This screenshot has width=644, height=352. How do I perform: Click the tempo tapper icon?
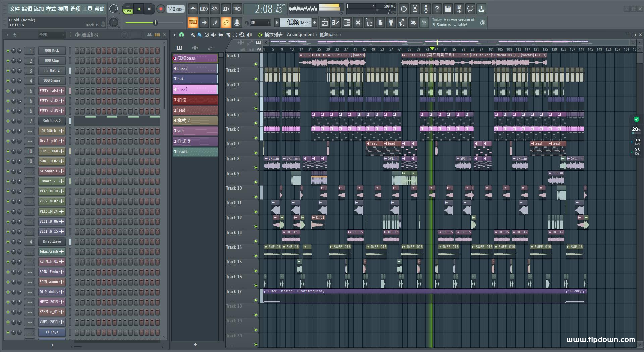(402, 23)
